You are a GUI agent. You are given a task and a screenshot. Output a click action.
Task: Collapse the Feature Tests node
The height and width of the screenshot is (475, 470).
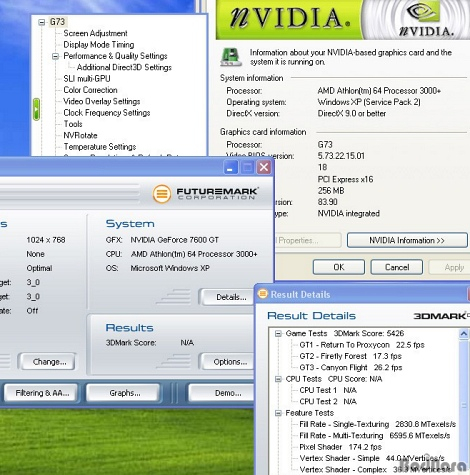278,413
